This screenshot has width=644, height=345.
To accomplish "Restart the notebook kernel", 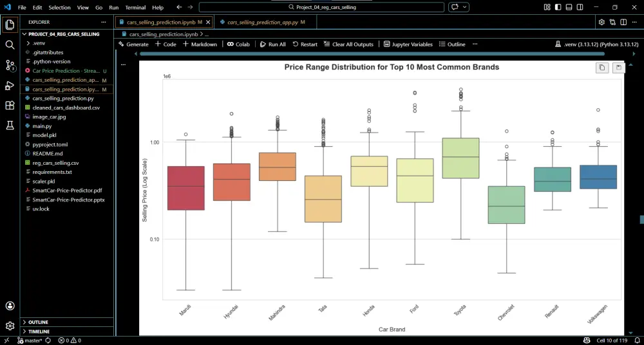I will (305, 44).
